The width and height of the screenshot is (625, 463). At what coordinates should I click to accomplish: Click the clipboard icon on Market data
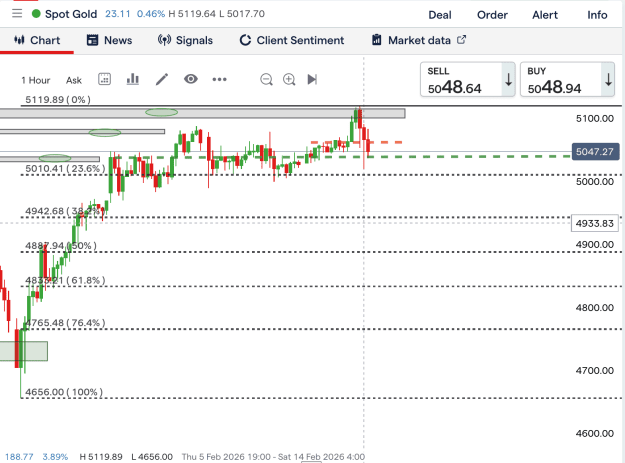(377, 40)
